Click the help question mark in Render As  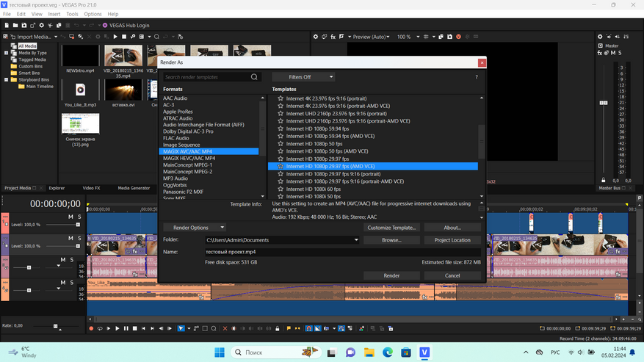click(476, 77)
